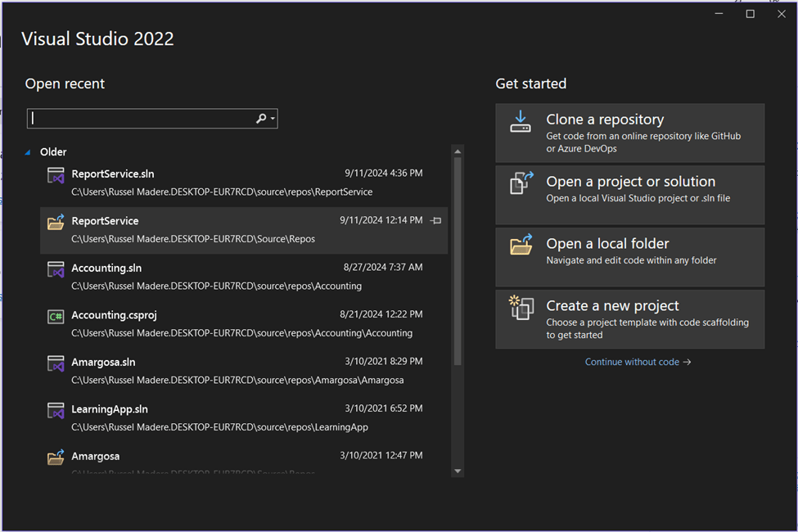Click the LearningApp.sln solution icon
The height and width of the screenshot is (532, 798).
[56, 411]
